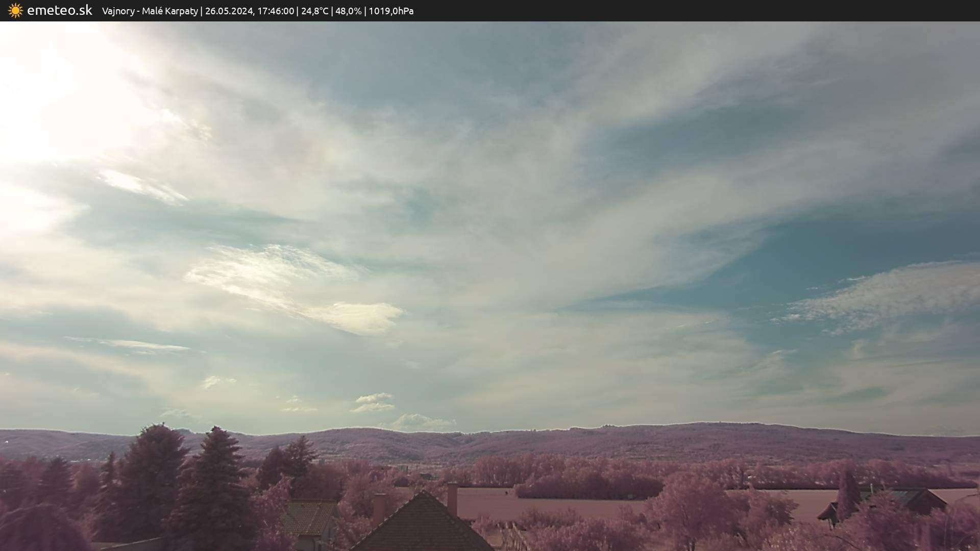Click the 1019,0hPa pressure reading

(x=391, y=11)
